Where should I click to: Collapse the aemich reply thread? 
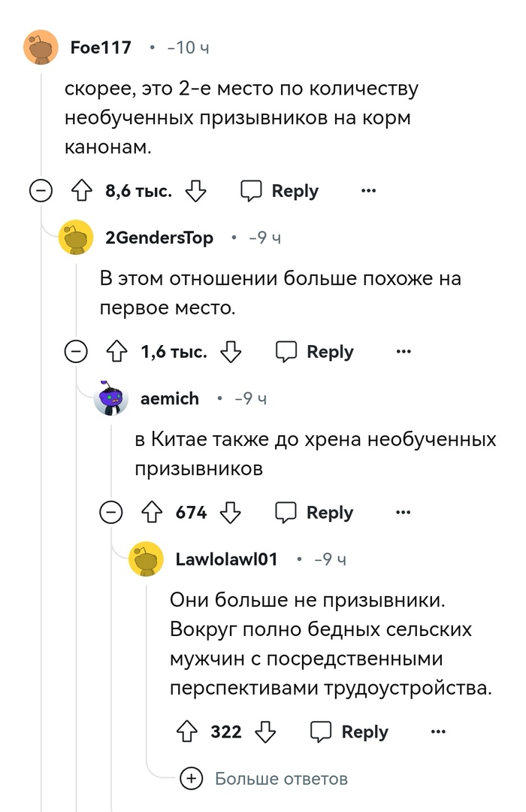111,513
